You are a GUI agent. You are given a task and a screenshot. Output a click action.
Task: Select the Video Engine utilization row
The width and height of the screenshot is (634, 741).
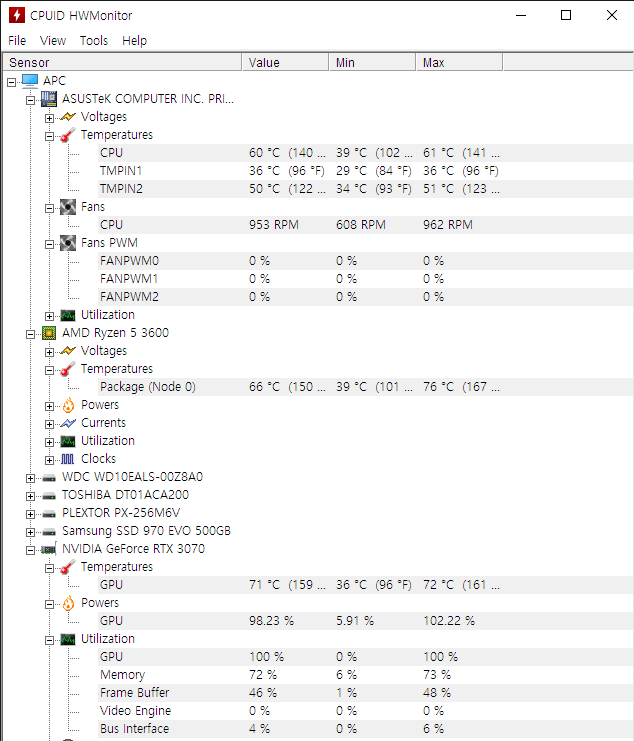pos(366,711)
